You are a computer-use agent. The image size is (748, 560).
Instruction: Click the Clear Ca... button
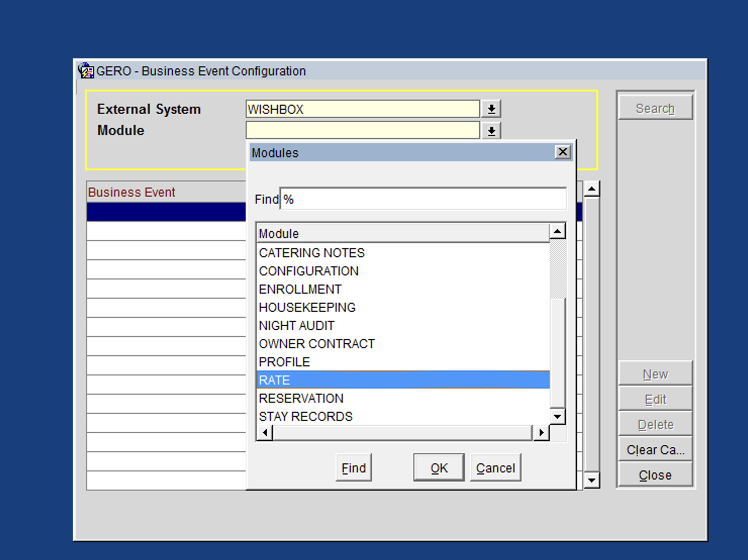coord(655,450)
